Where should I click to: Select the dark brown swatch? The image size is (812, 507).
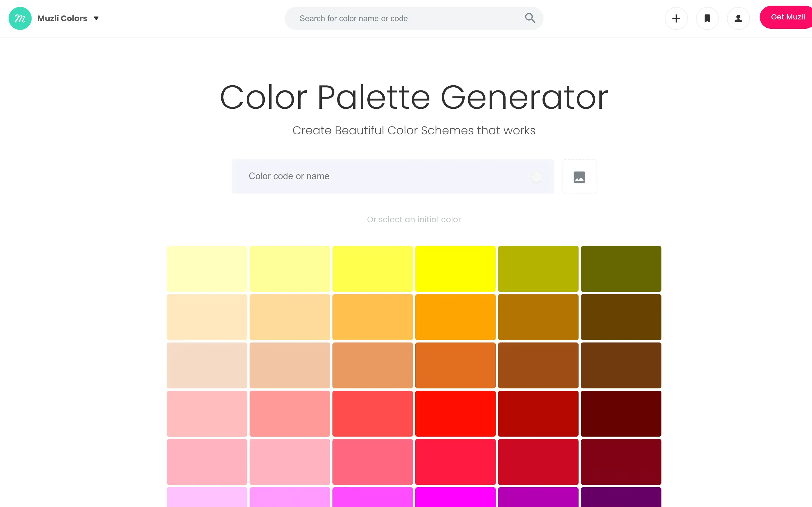pyautogui.click(x=621, y=317)
